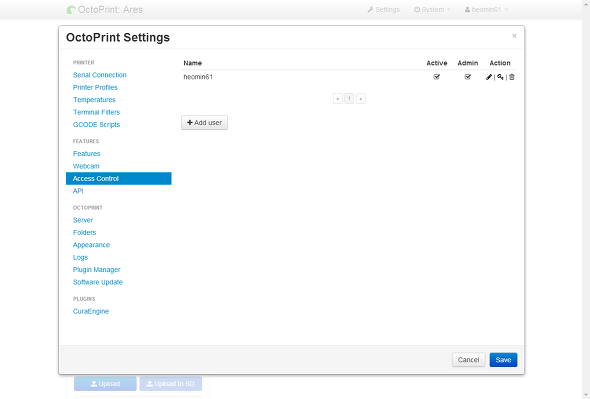
Task: Change password via key icon for heomin61
Action: pos(500,77)
